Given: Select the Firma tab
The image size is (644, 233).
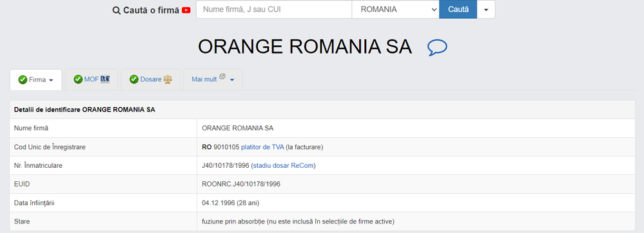Looking at the screenshot, I should 35,80.
